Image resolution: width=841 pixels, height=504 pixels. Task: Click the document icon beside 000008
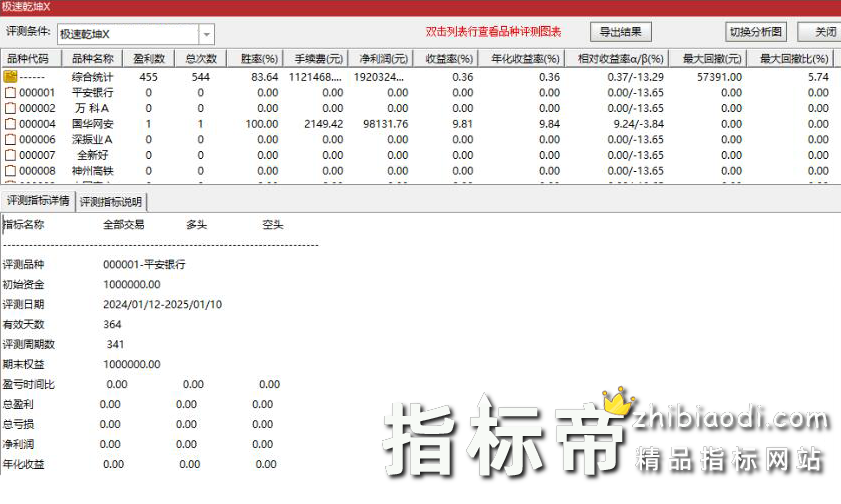coord(10,171)
